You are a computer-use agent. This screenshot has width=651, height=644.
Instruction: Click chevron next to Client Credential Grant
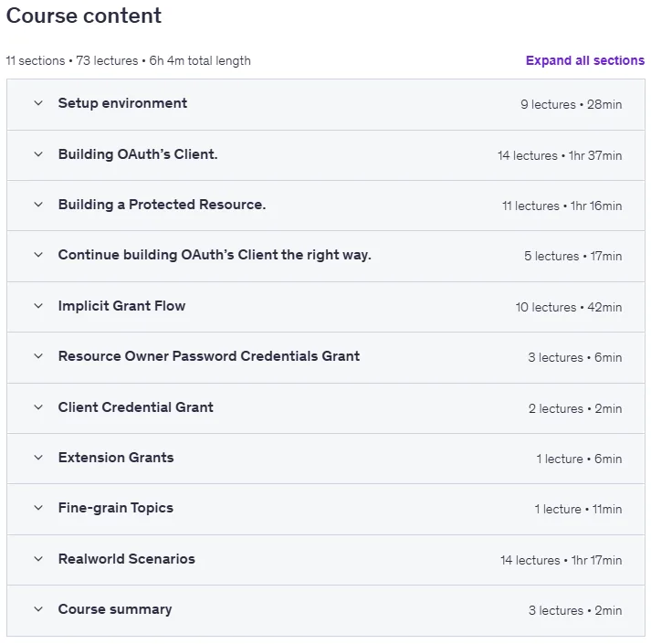pyautogui.click(x=38, y=407)
